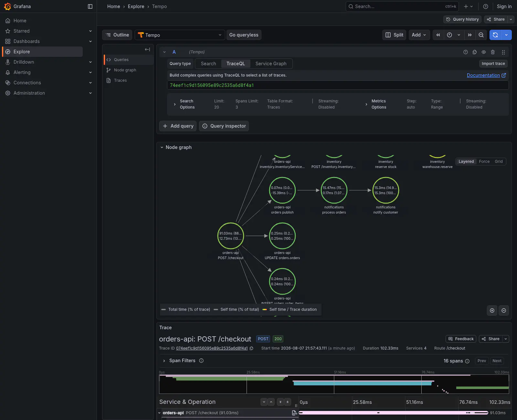The image size is (517, 420).
Task: Click the TraceQL query editor field
Action: coord(338,85)
